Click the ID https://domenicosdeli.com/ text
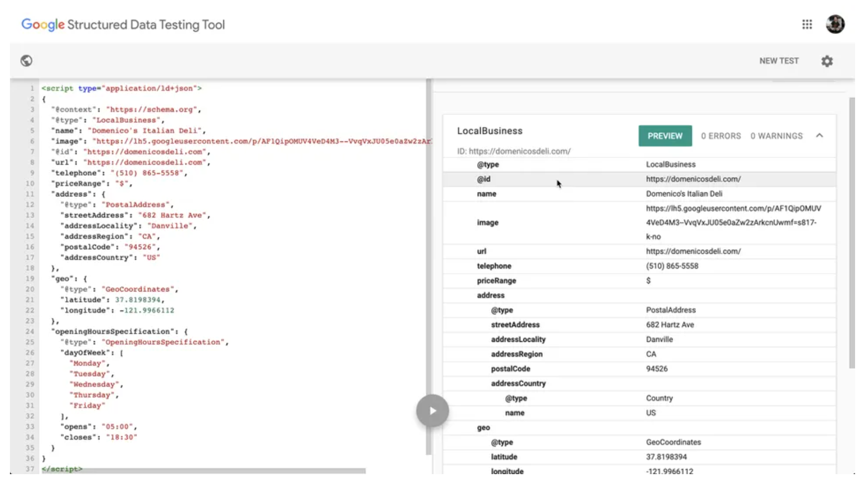This screenshot has width=868, height=502. (x=514, y=151)
